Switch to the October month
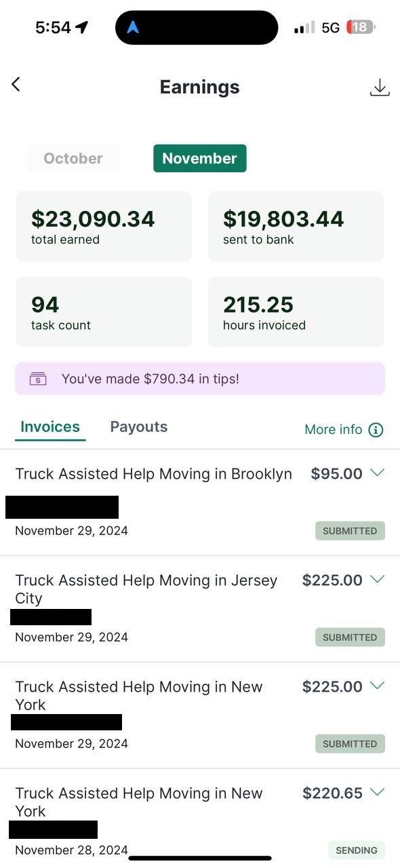This screenshot has width=400, height=868. [x=73, y=158]
